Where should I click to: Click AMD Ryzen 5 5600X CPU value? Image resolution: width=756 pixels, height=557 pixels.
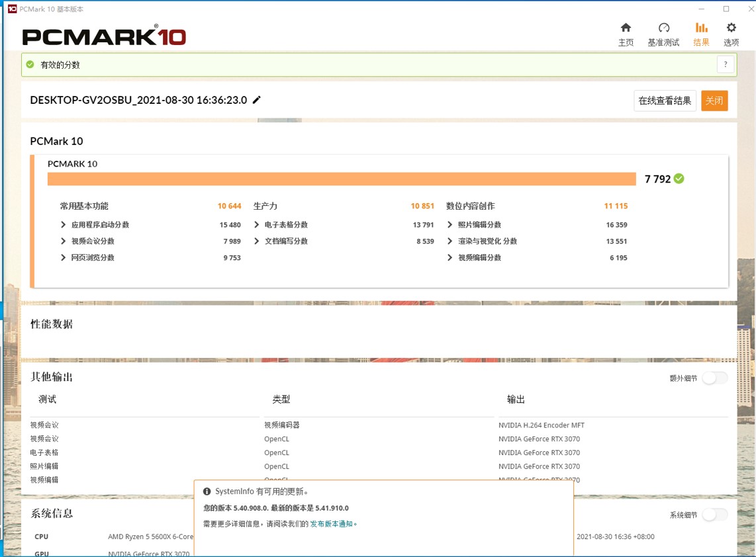click(x=150, y=536)
